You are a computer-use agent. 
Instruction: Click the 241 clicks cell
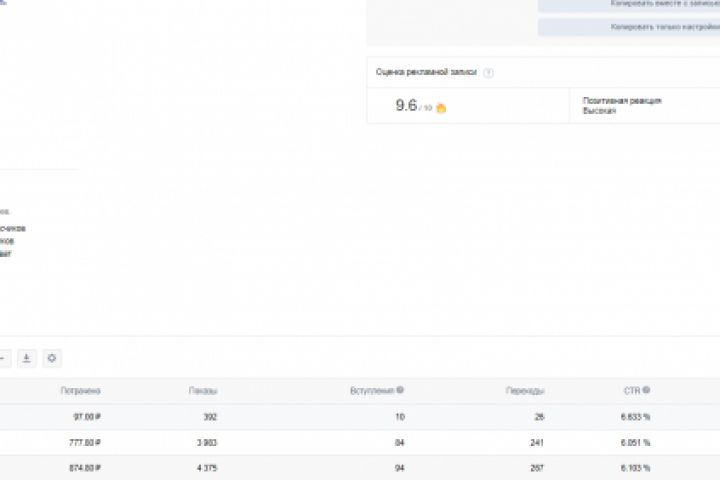(x=537, y=443)
